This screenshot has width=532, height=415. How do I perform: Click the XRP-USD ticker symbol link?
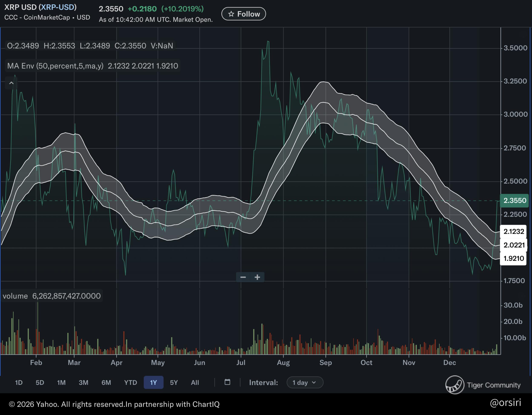(x=57, y=7)
